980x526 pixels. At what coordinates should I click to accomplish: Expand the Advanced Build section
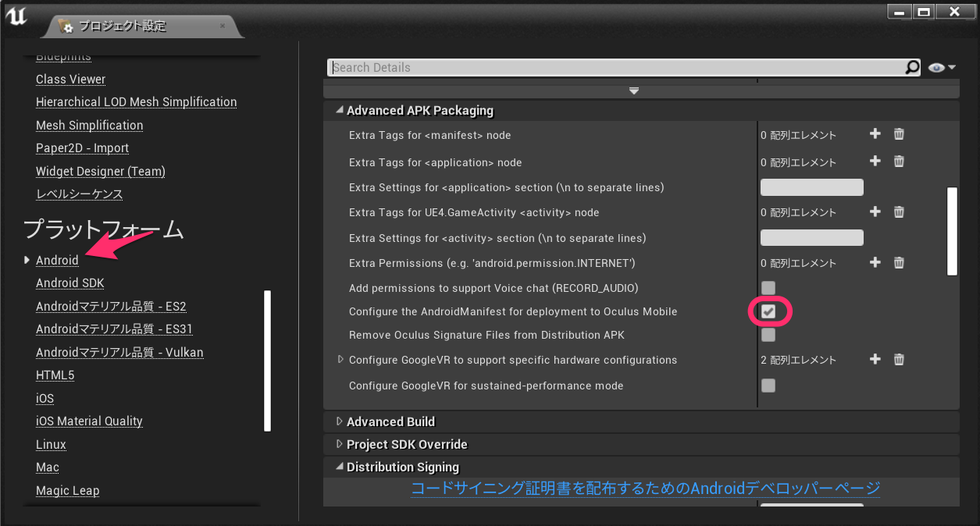(340, 421)
